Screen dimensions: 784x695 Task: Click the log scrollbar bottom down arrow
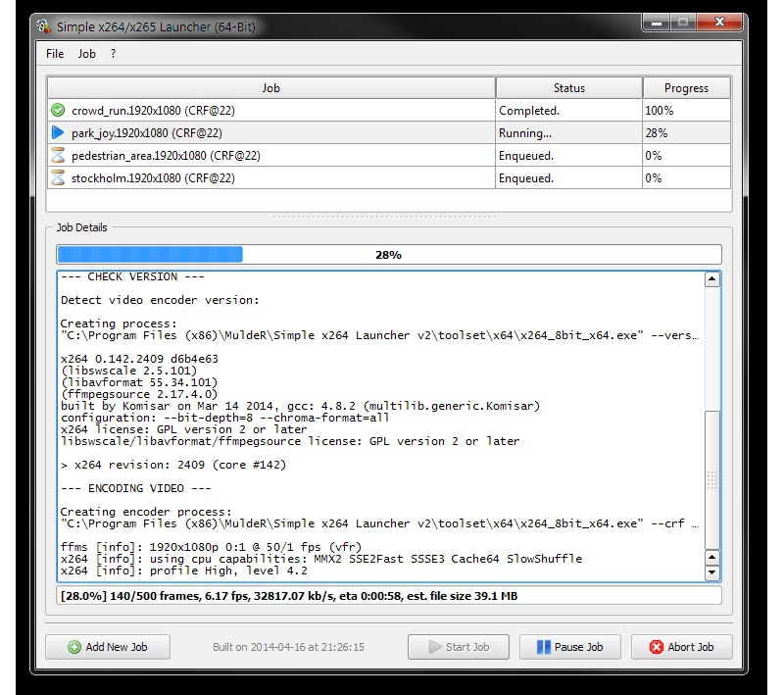(712, 572)
